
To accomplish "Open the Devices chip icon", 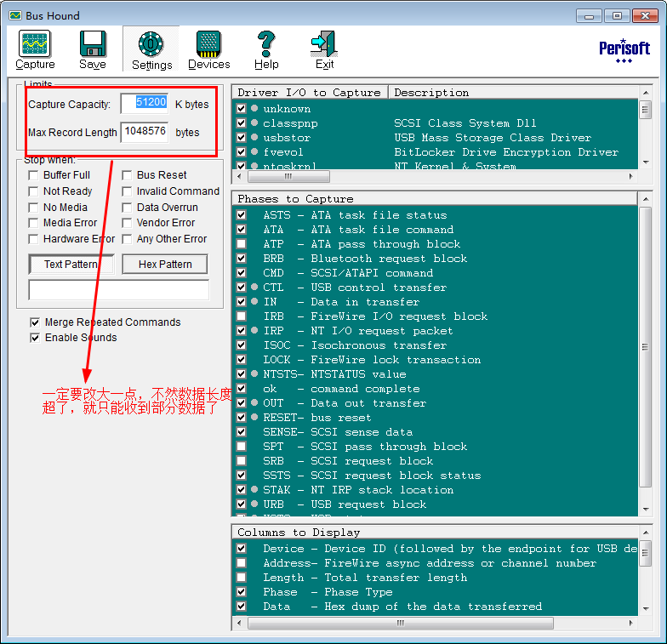I will click(209, 49).
